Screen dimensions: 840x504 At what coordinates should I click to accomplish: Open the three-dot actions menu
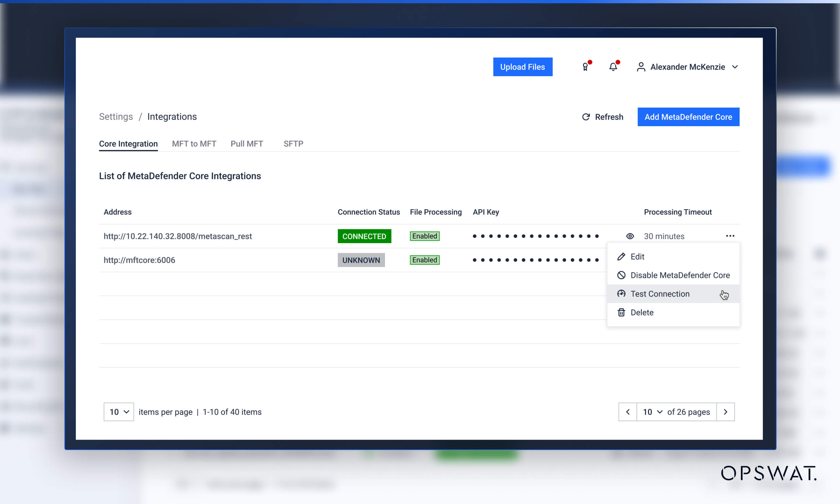click(x=730, y=236)
